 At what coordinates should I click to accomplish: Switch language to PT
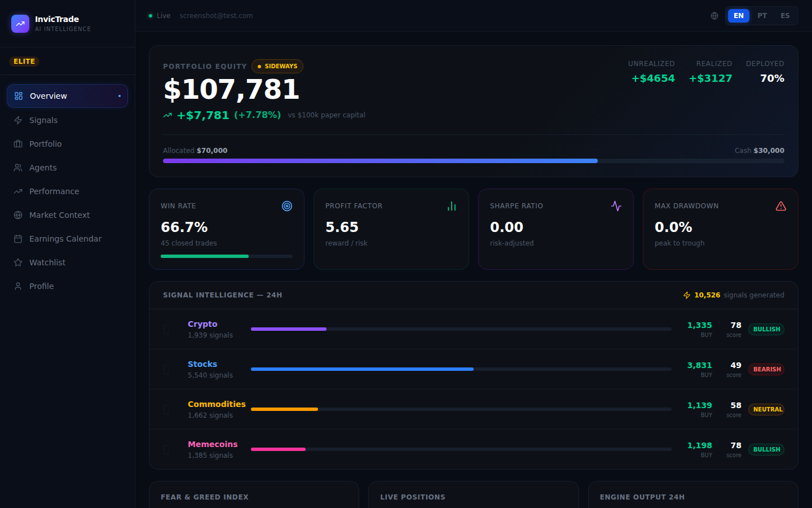(762, 16)
